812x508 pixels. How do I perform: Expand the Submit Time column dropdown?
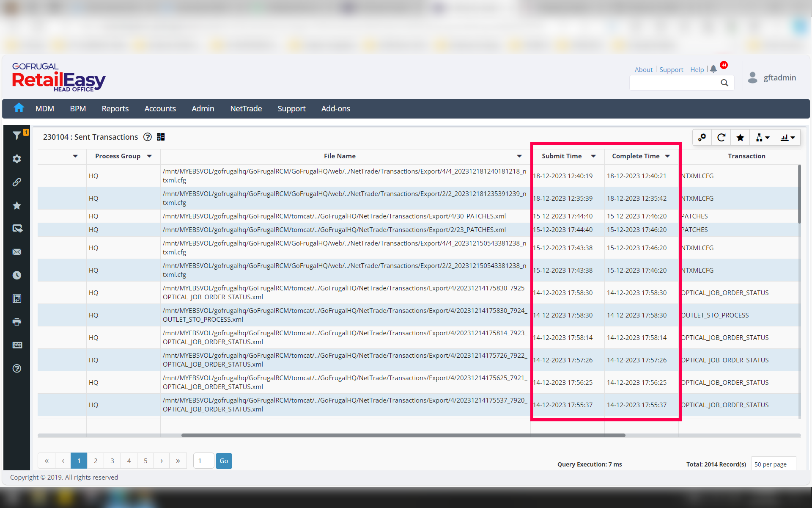(x=593, y=156)
